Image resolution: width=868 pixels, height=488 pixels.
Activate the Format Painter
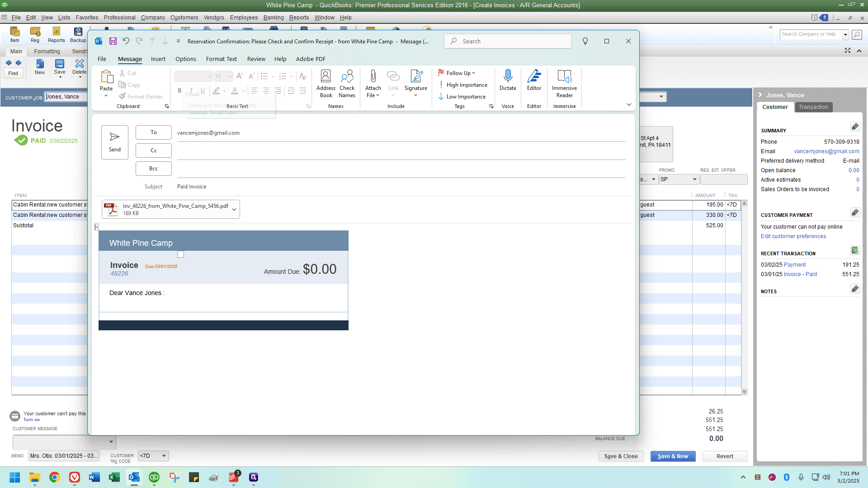point(141,97)
